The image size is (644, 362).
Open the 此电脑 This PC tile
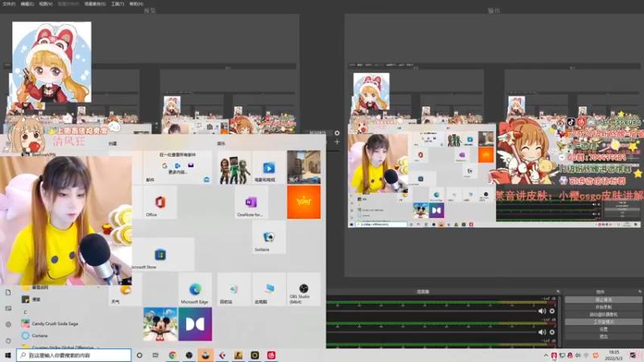pos(269,290)
